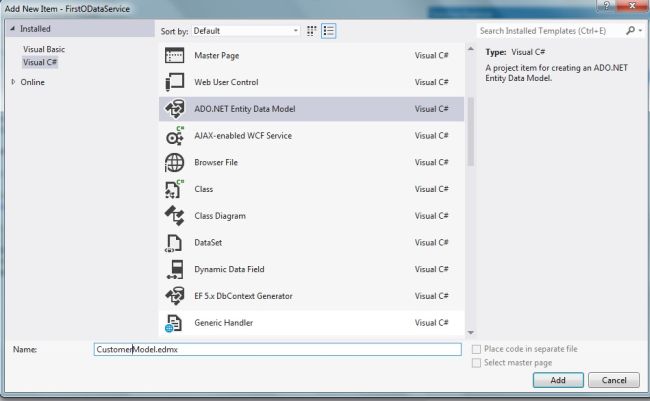The height and width of the screenshot is (401, 650).
Task: Open the Sort by Default dropdown
Action: point(245,31)
